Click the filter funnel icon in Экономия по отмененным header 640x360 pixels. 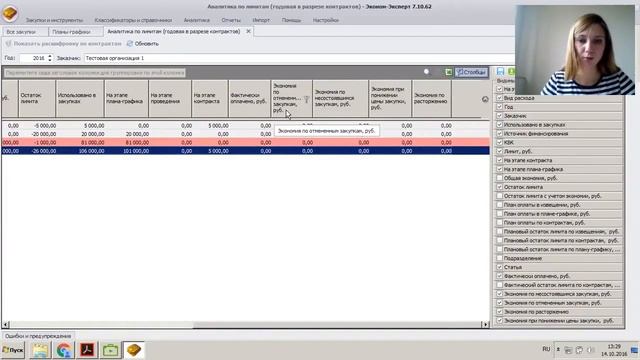[x=307, y=99]
